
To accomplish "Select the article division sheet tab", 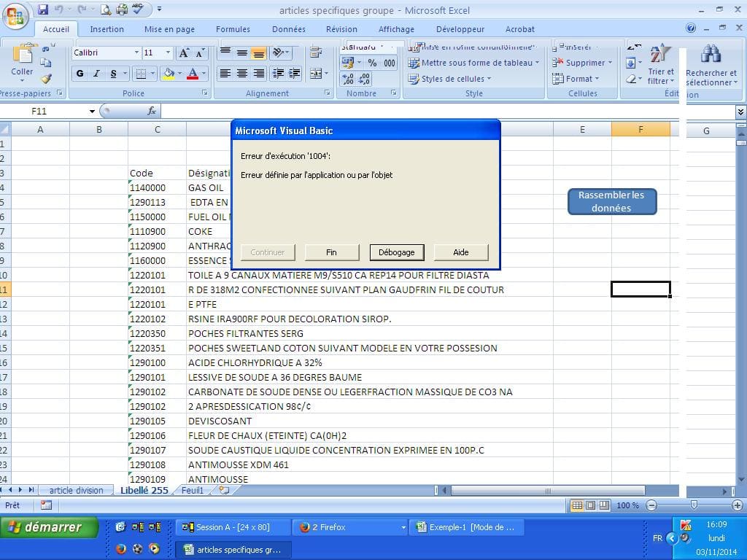I will (x=76, y=490).
